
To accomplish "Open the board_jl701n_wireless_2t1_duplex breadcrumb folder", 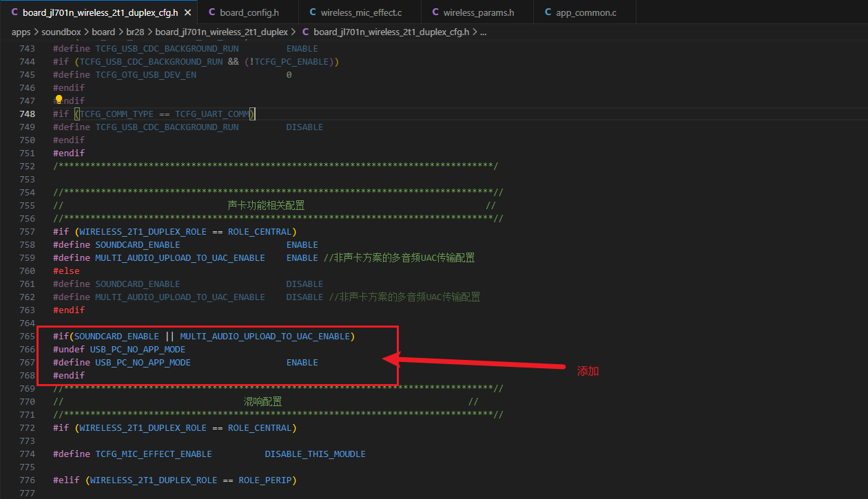I will [221, 32].
